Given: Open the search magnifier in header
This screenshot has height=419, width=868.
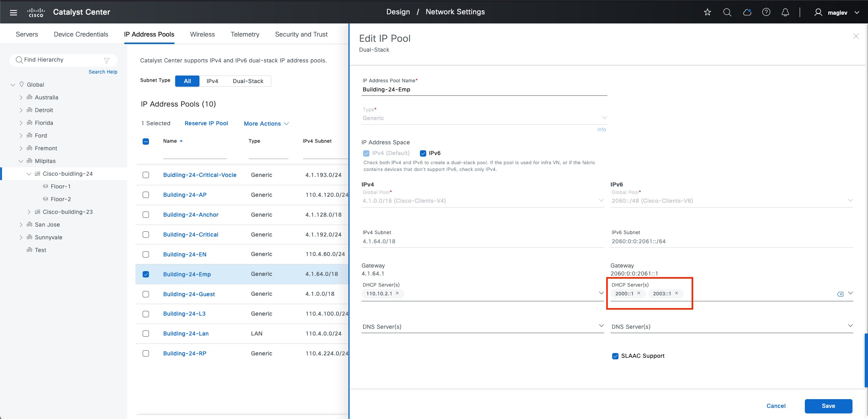Looking at the screenshot, I should click(x=727, y=12).
